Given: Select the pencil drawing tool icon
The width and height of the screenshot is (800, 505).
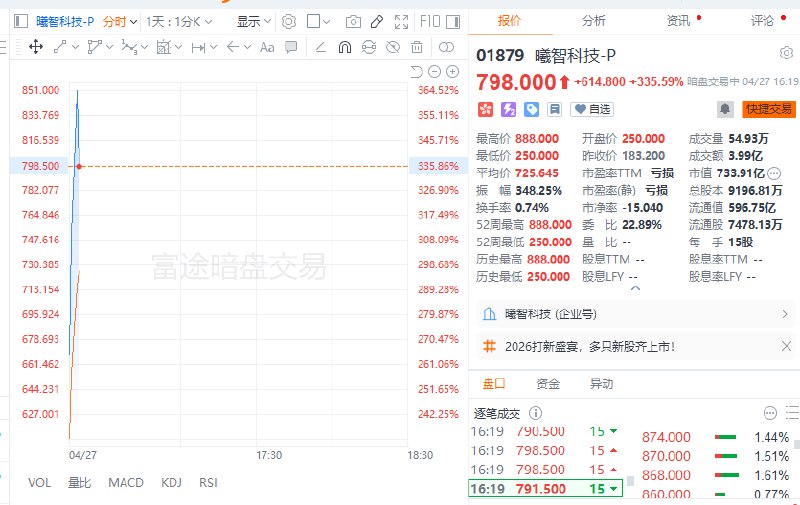Looking at the screenshot, I should [377, 21].
